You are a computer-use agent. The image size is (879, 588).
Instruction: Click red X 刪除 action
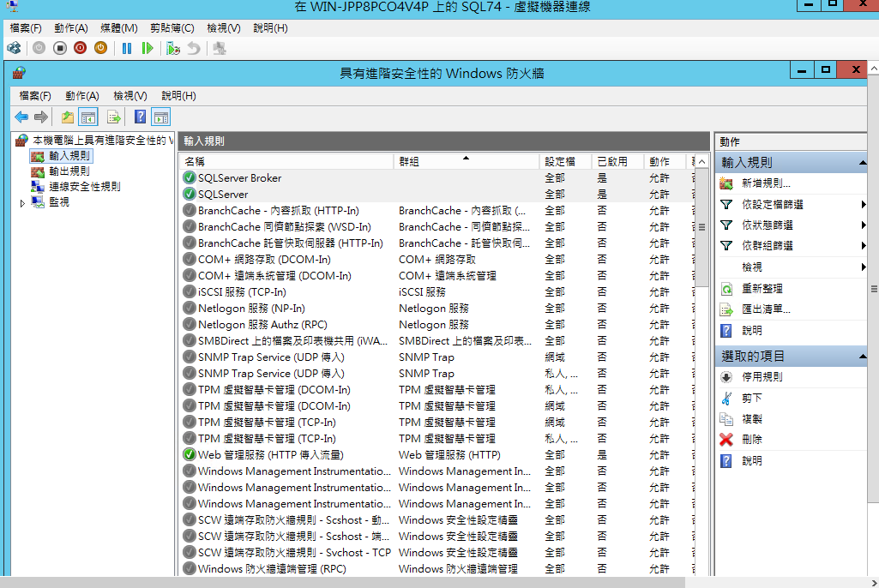tap(726, 440)
